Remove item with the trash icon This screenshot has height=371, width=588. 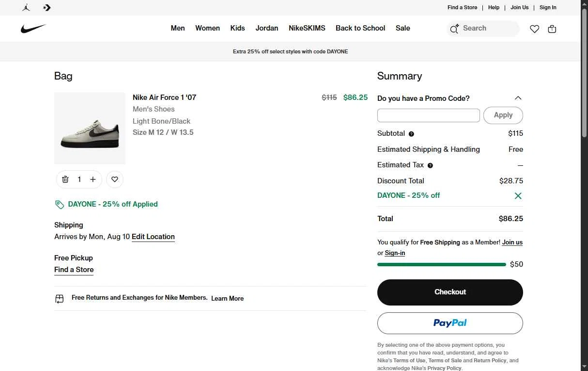pyautogui.click(x=65, y=179)
